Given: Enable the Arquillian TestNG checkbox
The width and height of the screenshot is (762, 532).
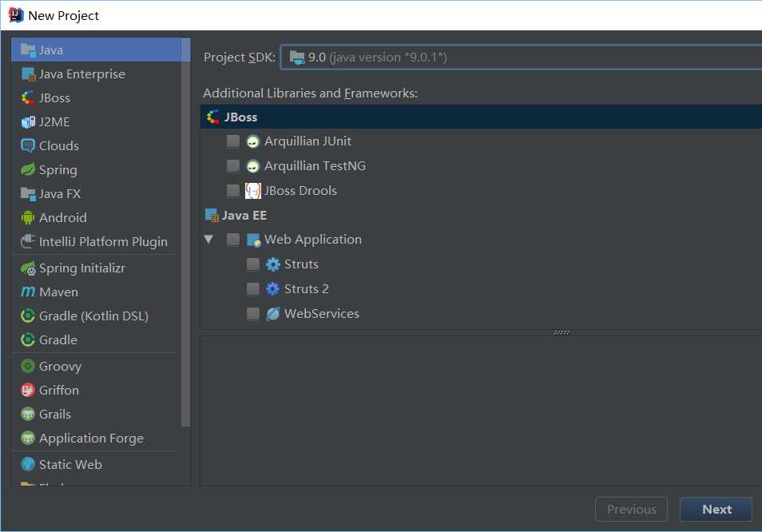Looking at the screenshot, I should click(x=233, y=166).
